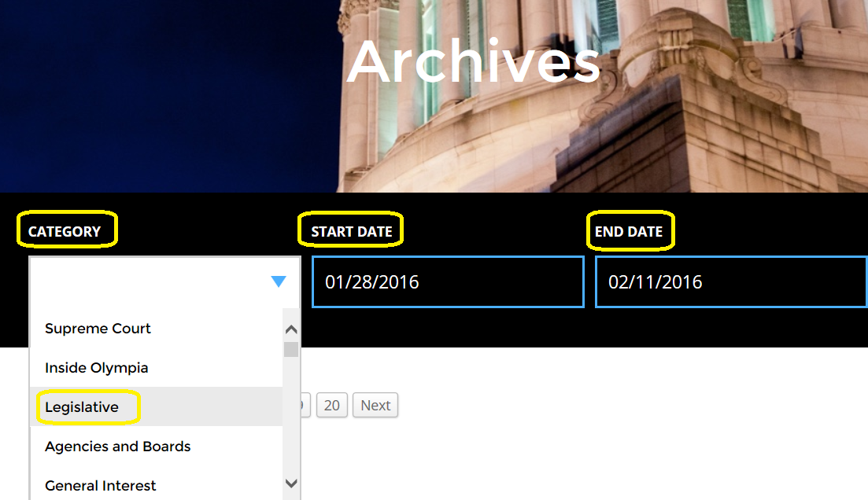Image resolution: width=868 pixels, height=500 pixels.
Task: Select "Supreme Court" from the category list
Action: (98, 328)
